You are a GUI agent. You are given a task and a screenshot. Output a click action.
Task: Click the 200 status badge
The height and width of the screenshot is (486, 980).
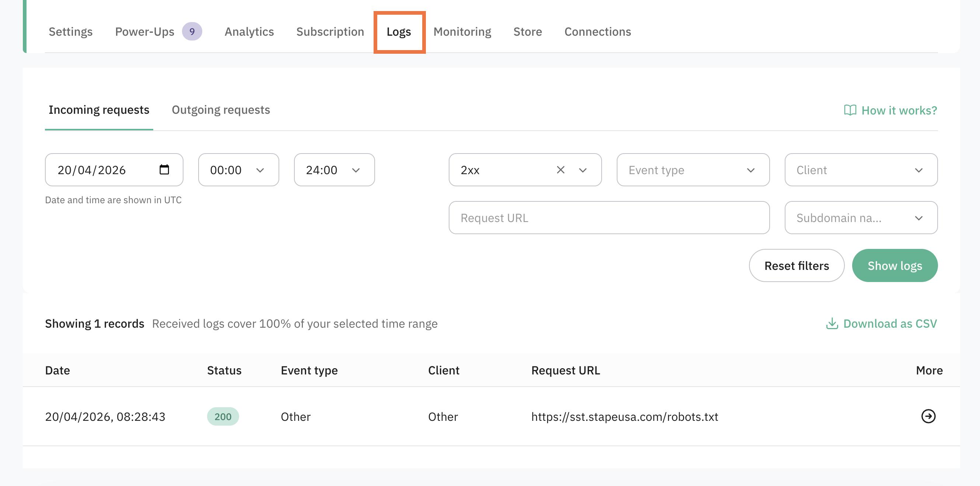click(223, 416)
